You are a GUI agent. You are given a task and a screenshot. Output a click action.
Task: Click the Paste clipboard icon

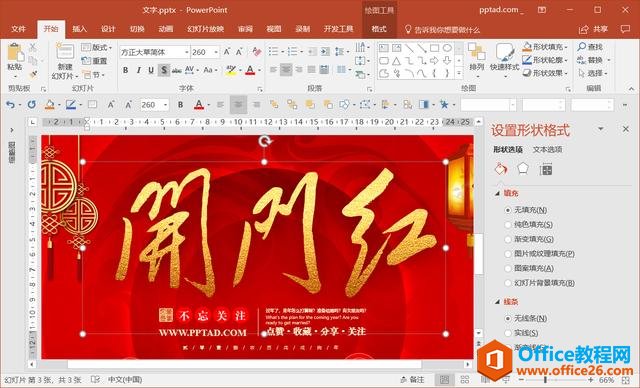[15, 53]
